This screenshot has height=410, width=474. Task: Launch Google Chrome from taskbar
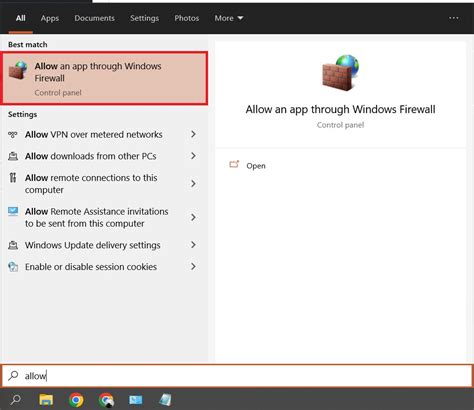[x=76, y=400]
